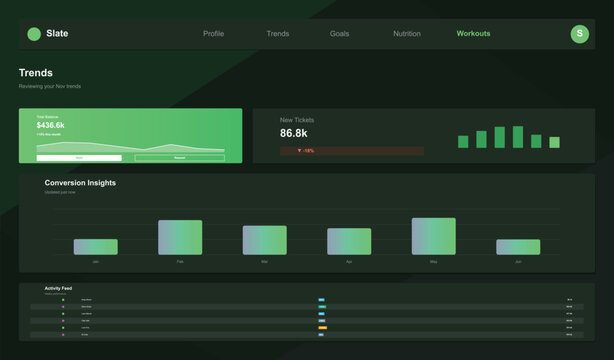Click the white filled button in balance card
This screenshot has height=360, width=614.
coord(79,158)
